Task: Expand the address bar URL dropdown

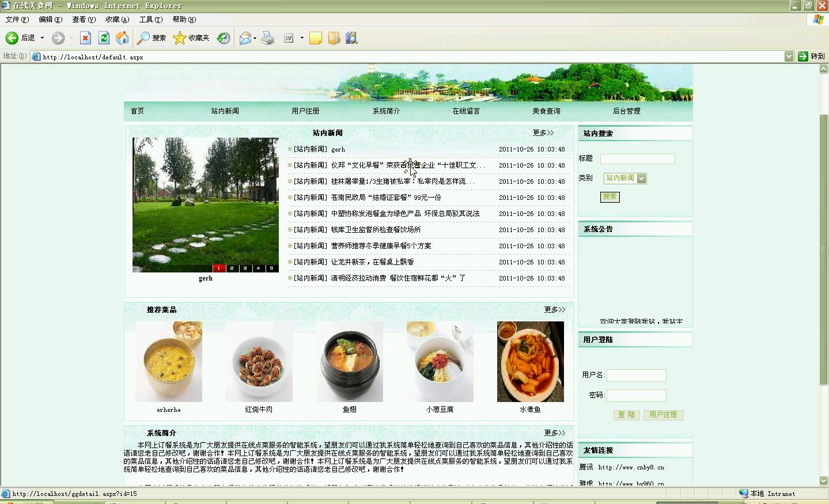Action: (x=789, y=56)
